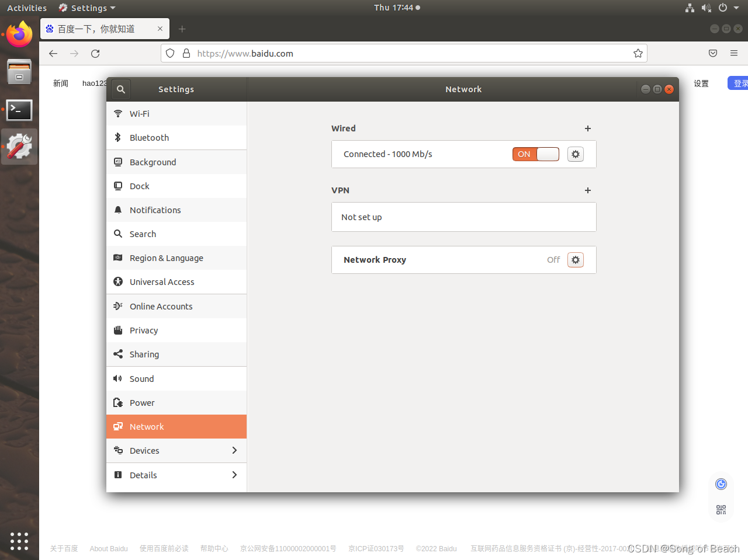Click the 设置 link on Baidu
This screenshot has width=748, height=560.
701,84
